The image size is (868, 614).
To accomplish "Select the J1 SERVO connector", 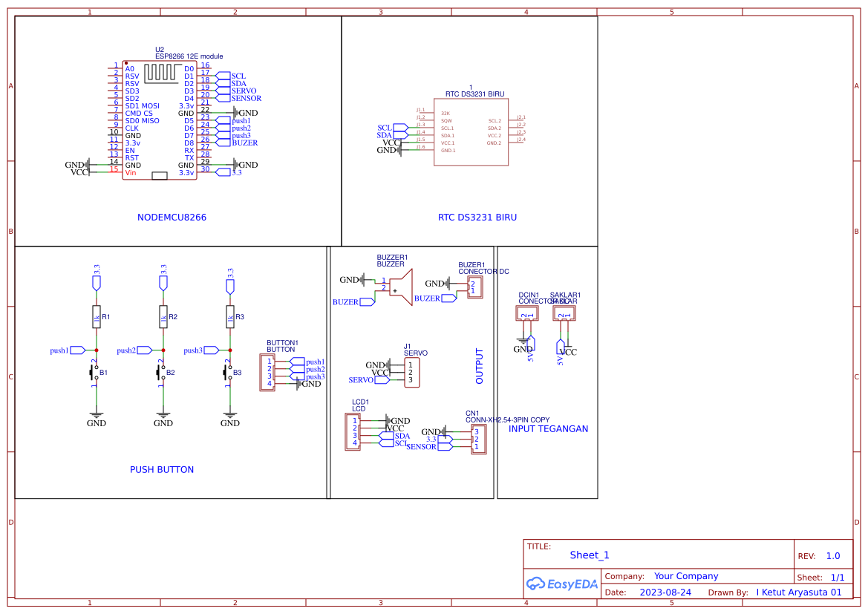I will click(x=412, y=373).
